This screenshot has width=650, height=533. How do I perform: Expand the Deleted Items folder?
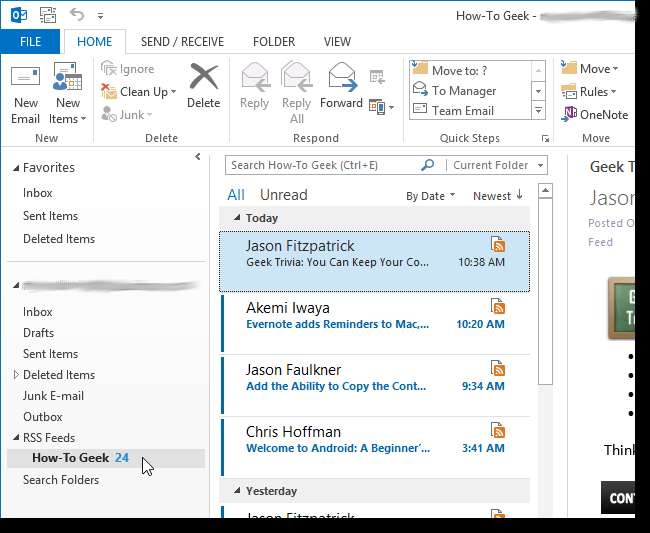pyautogui.click(x=16, y=375)
